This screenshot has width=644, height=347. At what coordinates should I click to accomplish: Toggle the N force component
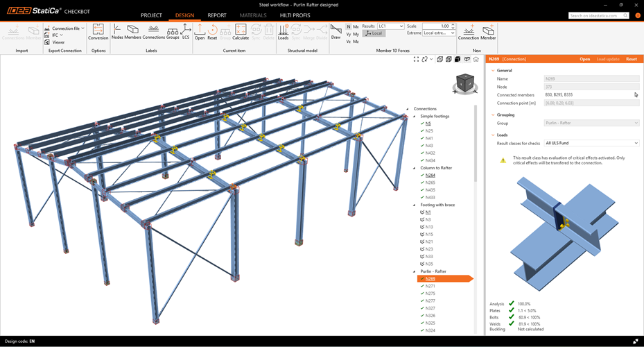click(349, 26)
